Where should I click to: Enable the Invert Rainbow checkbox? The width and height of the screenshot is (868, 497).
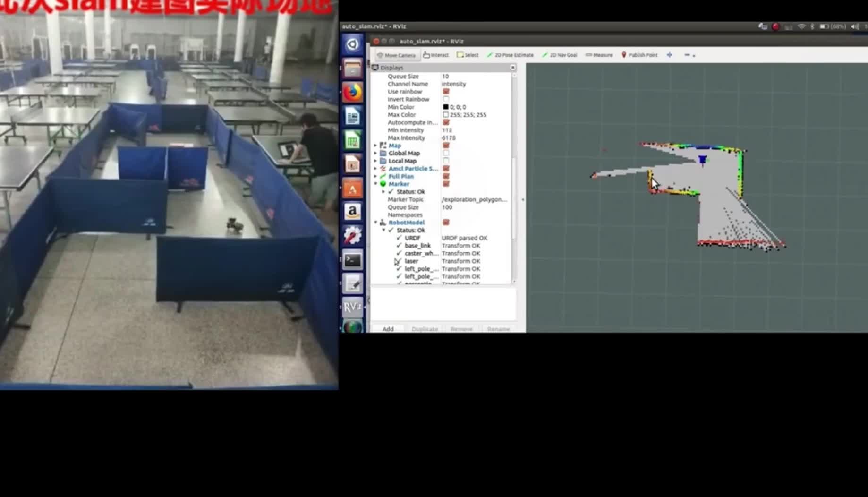pyautogui.click(x=446, y=99)
